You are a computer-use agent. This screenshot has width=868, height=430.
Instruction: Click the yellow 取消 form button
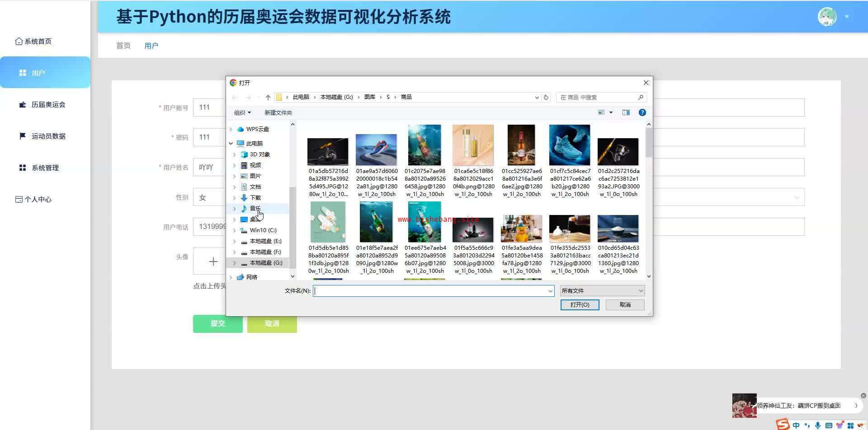[x=272, y=323]
